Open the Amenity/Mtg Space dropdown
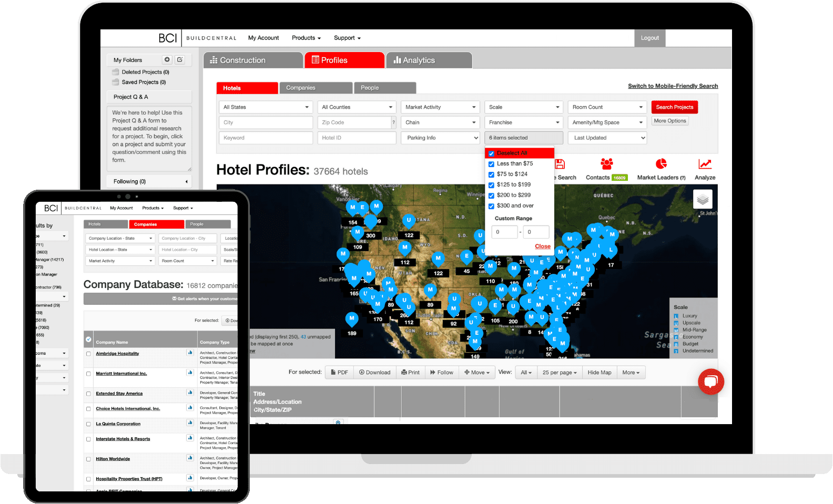 click(607, 122)
